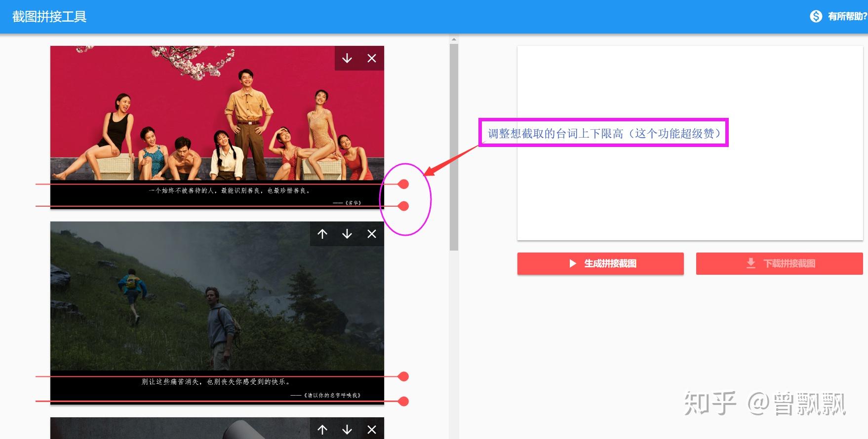Click the empty stitched preview area
Screen dimensions: 868x439
(690, 143)
